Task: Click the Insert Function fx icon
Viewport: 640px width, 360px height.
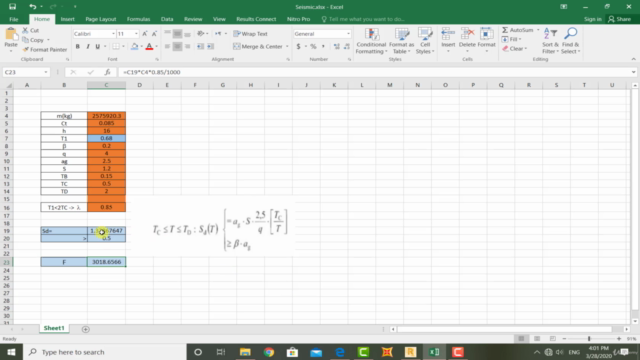Action: [x=107, y=72]
